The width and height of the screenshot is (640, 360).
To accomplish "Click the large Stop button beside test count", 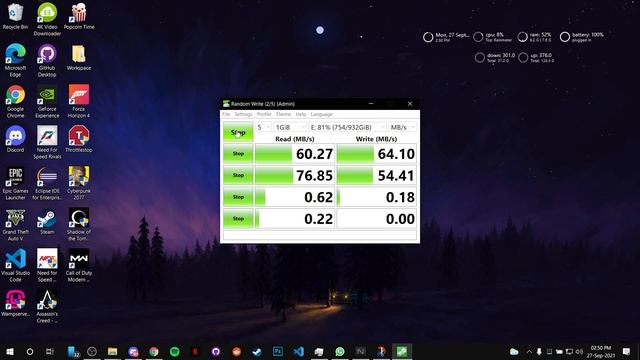I will click(x=238, y=132).
